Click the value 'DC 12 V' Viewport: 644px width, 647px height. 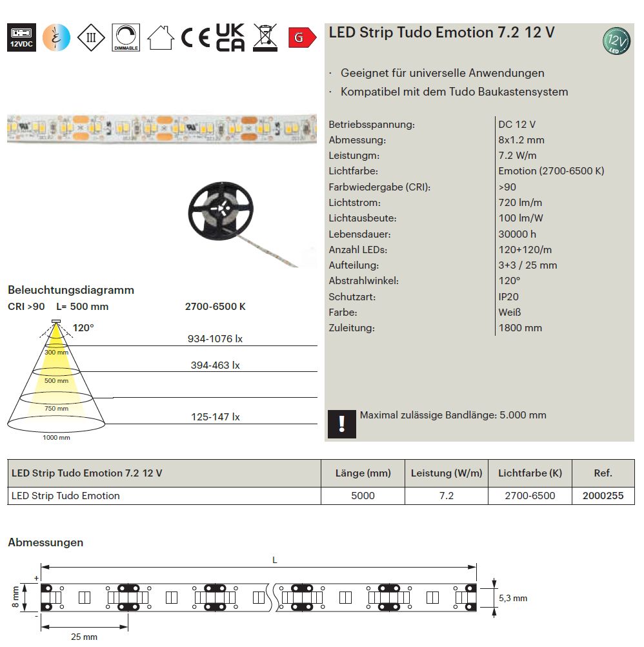517,124
